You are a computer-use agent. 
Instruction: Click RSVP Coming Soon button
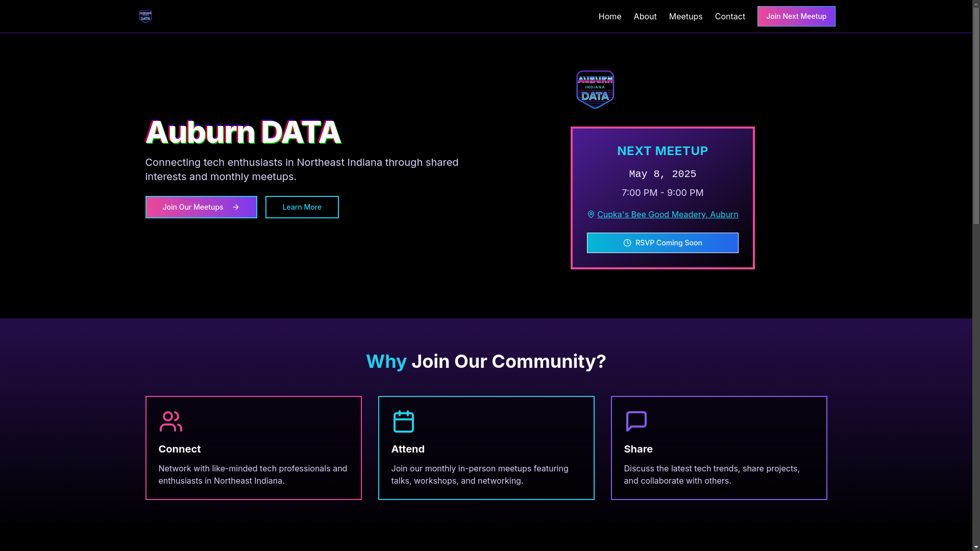(x=663, y=243)
